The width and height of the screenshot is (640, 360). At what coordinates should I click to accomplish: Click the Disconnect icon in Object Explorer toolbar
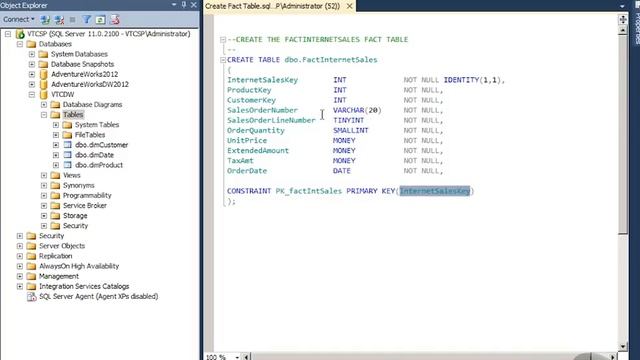click(x=59, y=19)
